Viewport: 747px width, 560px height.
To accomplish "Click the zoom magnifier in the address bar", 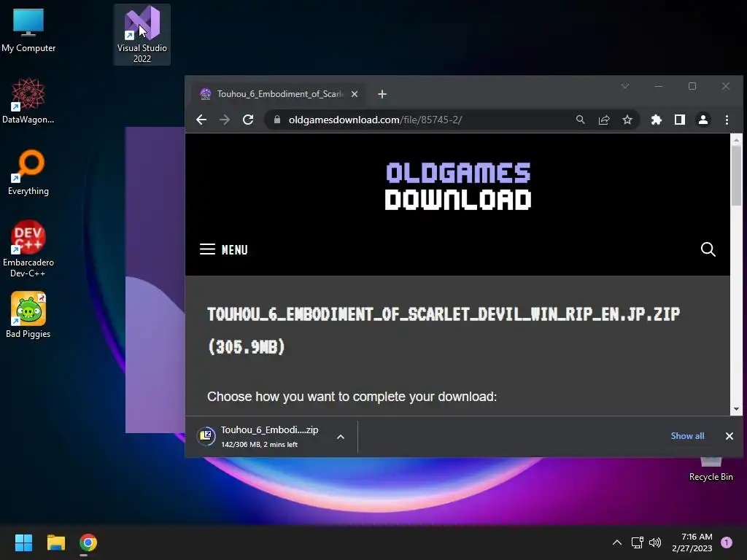I will click(580, 120).
